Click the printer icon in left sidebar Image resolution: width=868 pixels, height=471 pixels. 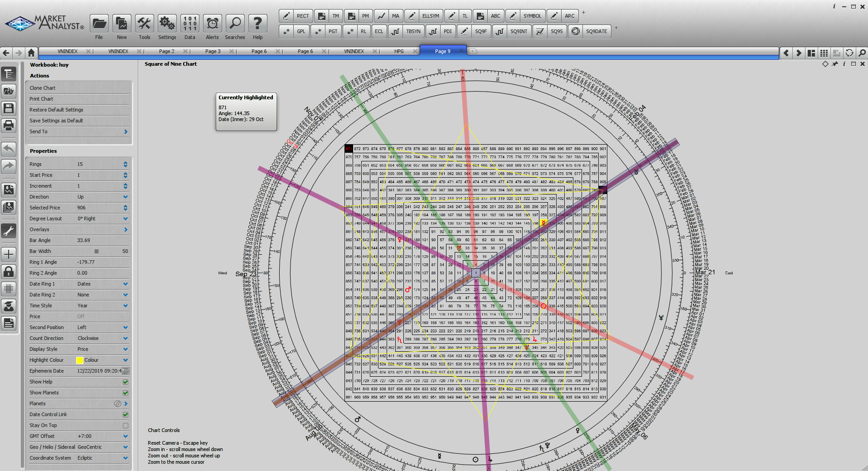(9, 125)
